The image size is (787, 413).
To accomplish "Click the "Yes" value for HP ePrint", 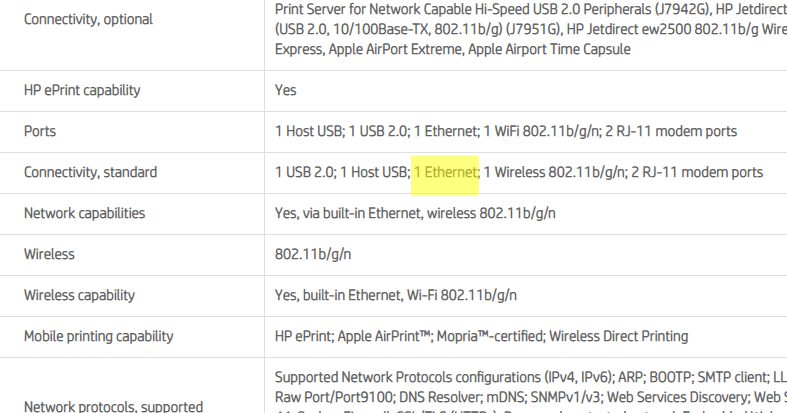I will tap(286, 90).
